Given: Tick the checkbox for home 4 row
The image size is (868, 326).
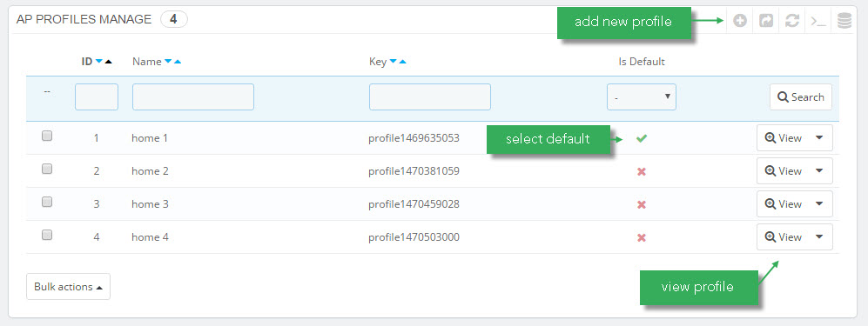Looking at the screenshot, I should [x=47, y=236].
